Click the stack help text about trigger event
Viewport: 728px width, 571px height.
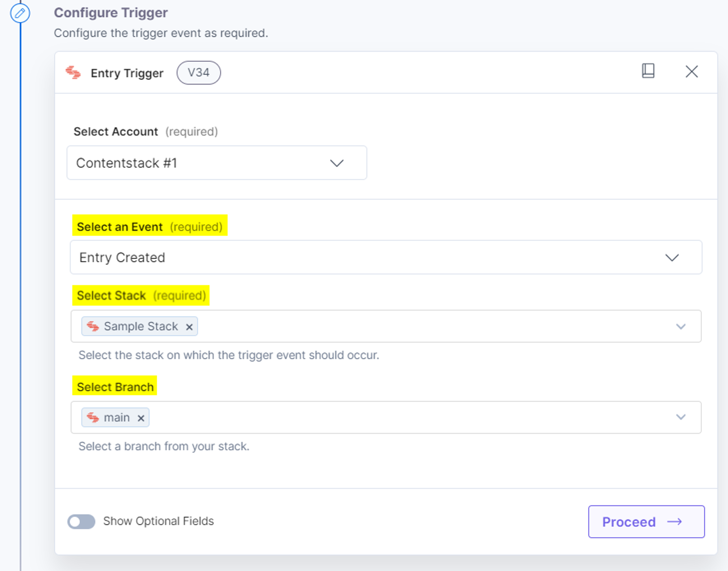229,355
